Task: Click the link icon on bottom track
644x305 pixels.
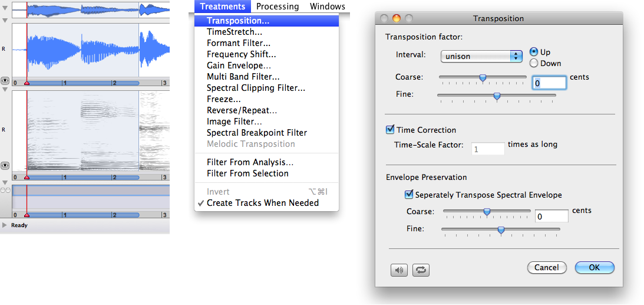Action: click(5, 191)
